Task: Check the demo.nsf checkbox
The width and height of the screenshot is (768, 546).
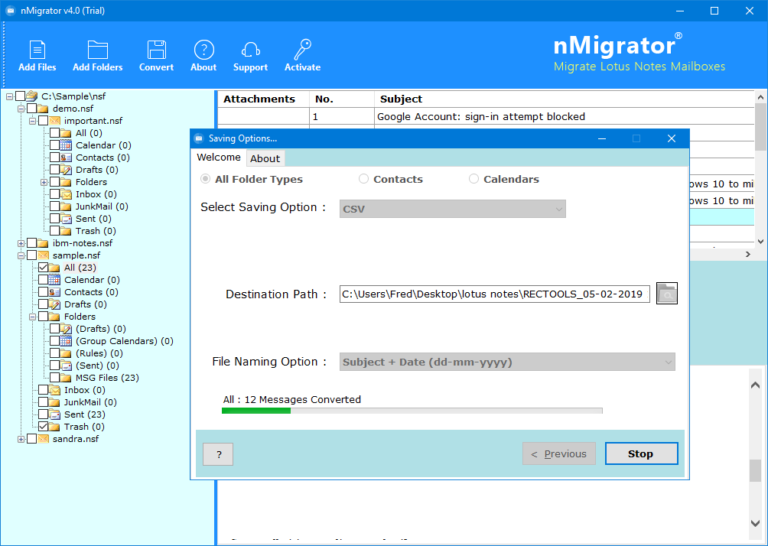Action: coord(32,108)
